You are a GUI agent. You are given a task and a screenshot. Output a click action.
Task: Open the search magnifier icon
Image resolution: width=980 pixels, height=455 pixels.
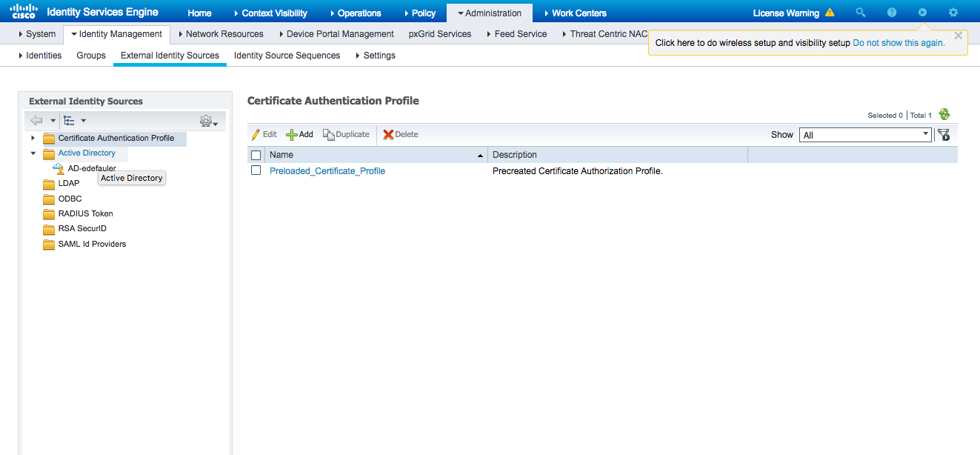(x=860, y=13)
